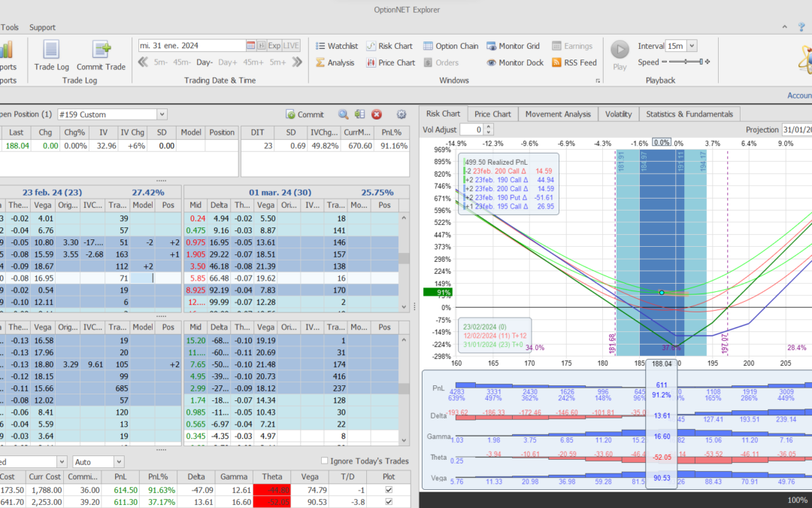Screen dimensions: 812x508
Task: Click the red delete icon next to Commit
Action: click(377, 114)
